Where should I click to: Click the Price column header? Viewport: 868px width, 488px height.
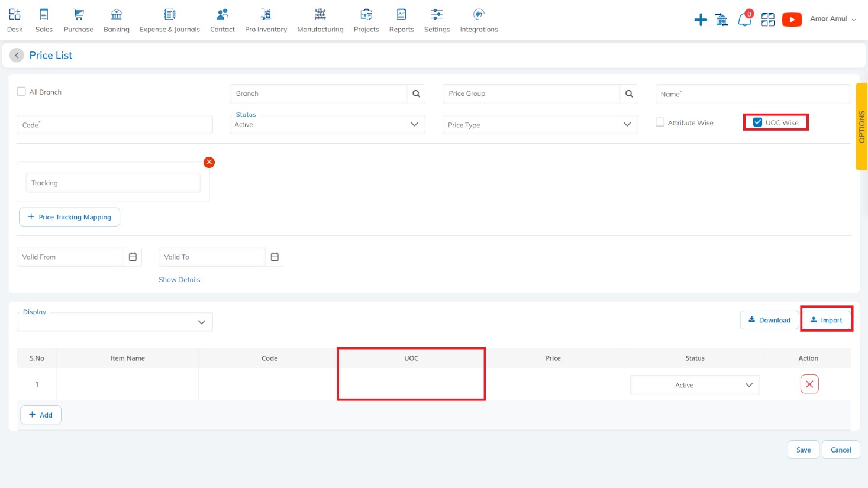pyautogui.click(x=553, y=358)
